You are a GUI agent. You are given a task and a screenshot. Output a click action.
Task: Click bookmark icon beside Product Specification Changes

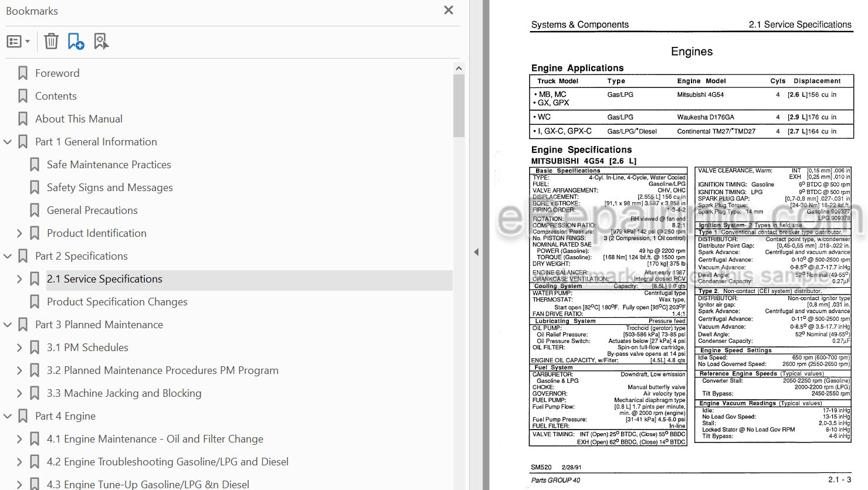tap(35, 302)
